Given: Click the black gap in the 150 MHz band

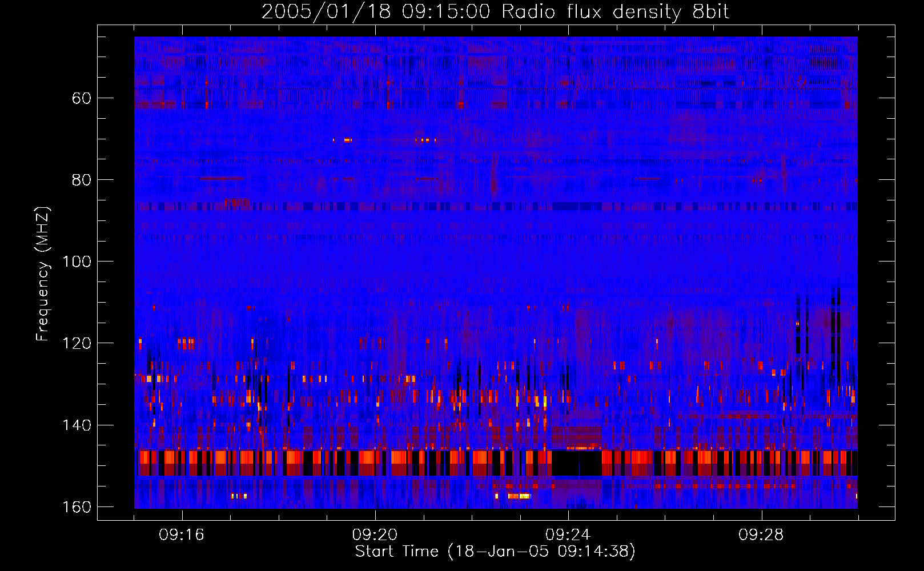Looking at the screenshot, I should [577, 463].
